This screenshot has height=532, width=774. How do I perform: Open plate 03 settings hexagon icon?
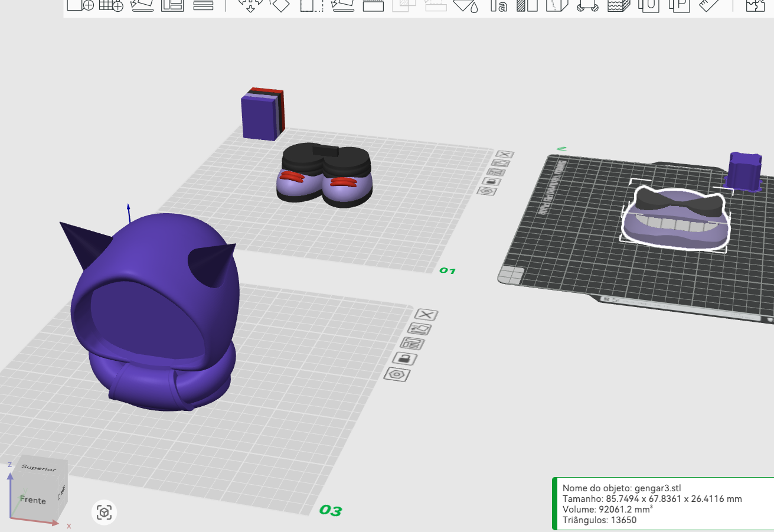pos(397,374)
